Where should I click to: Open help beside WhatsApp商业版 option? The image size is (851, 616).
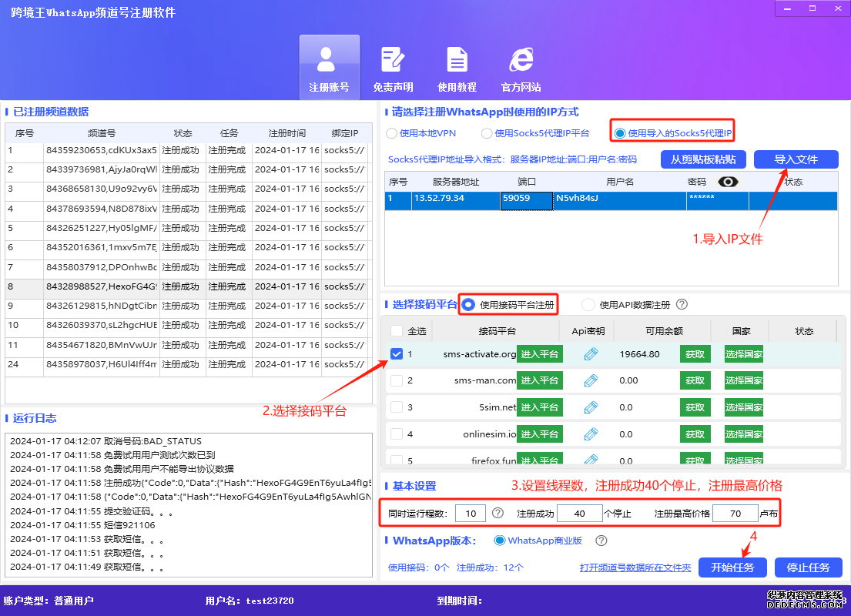pyautogui.click(x=600, y=541)
